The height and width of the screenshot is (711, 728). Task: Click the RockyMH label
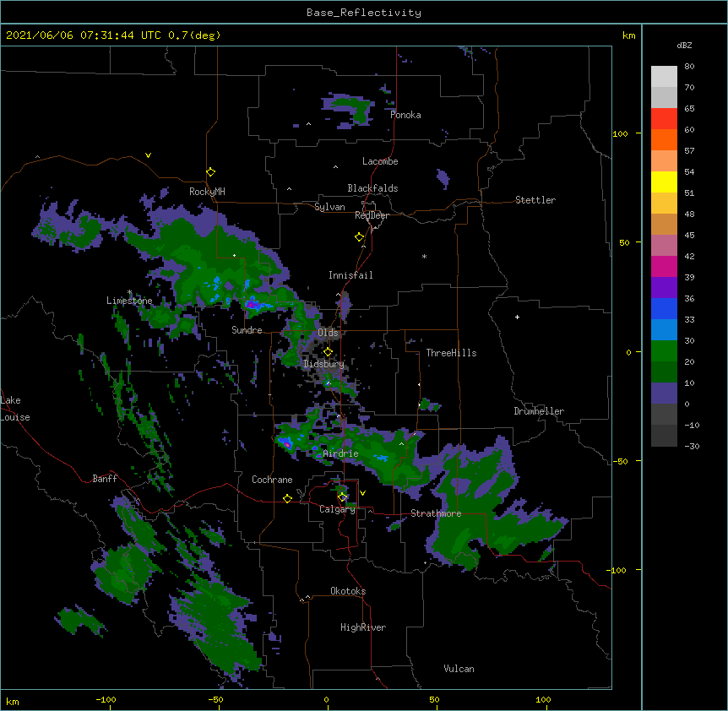tap(207, 192)
